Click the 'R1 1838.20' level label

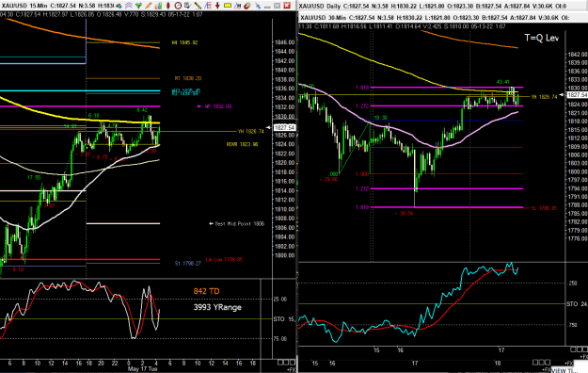click(x=188, y=78)
